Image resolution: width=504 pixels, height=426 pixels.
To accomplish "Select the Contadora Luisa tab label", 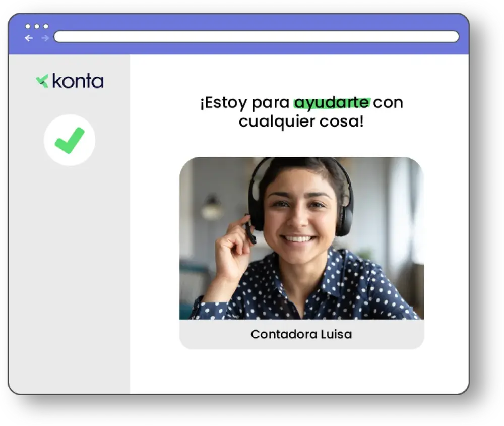I will point(301,334).
